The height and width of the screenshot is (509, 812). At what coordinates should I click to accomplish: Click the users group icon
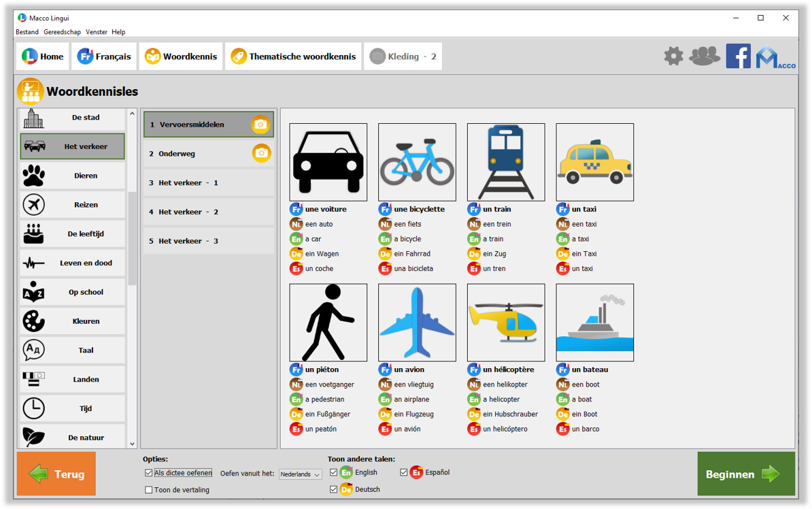pyautogui.click(x=705, y=56)
